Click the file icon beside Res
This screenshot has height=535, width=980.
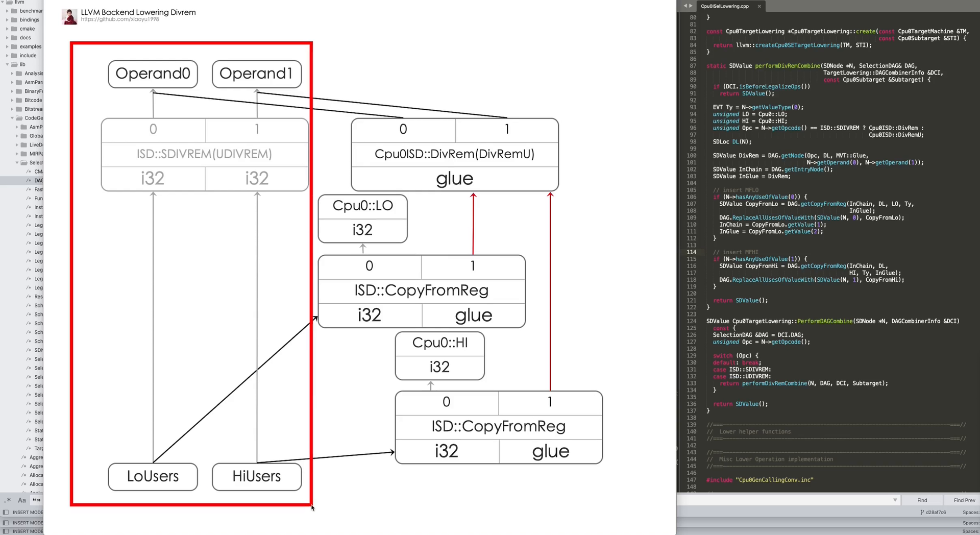[29, 297]
